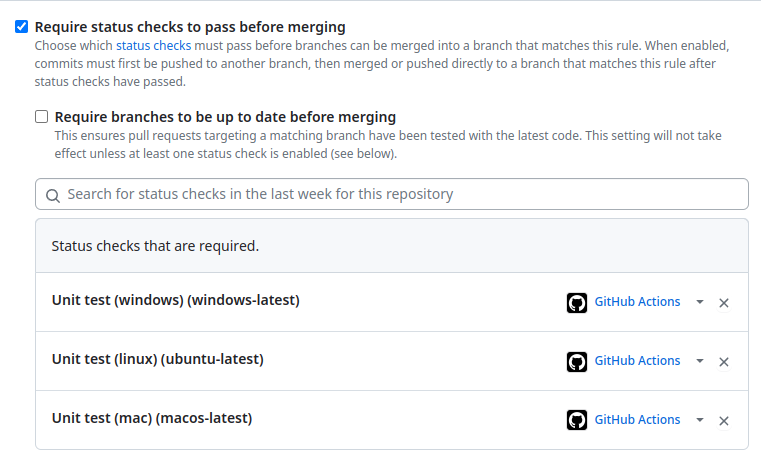
Task: Open GitHub Actions link for linux test
Action: tap(637, 361)
